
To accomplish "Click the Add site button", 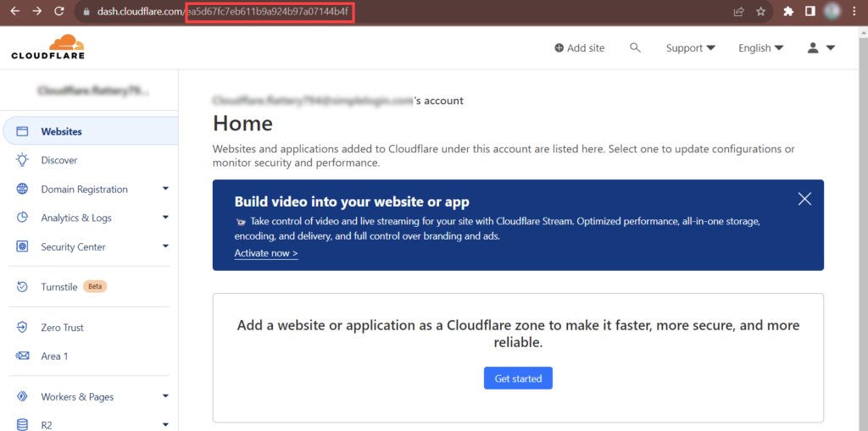I will click(x=580, y=48).
